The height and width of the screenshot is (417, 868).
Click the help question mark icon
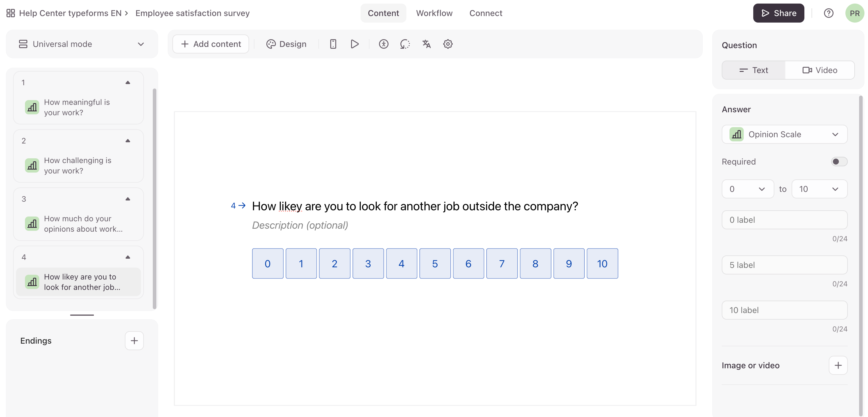828,13
